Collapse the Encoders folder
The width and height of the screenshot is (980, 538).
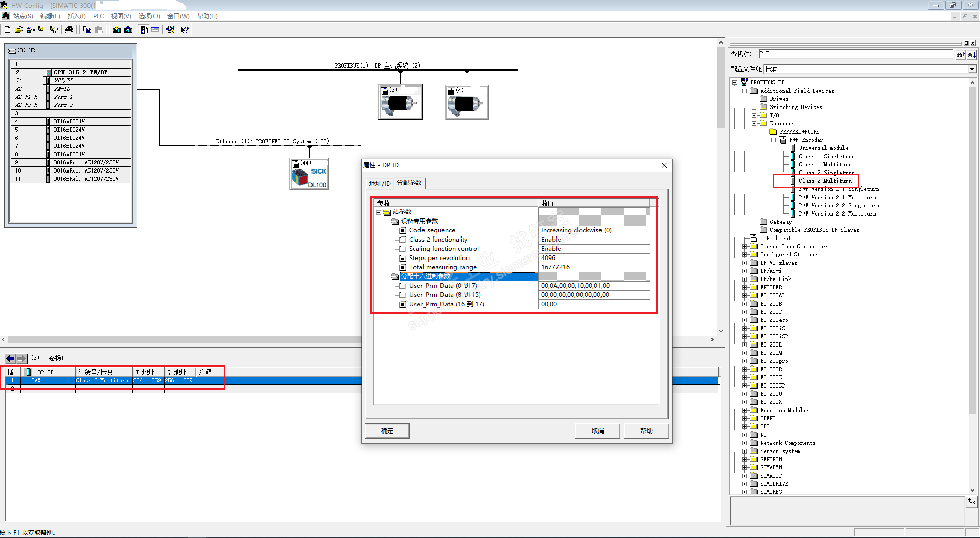tap(754, 123)
